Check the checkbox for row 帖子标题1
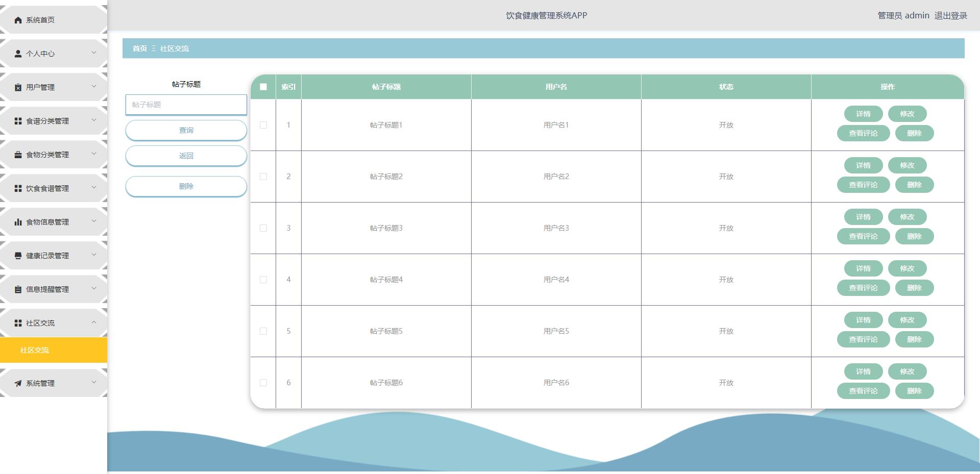The image size is (980, 474). click(x=263, y=125)
